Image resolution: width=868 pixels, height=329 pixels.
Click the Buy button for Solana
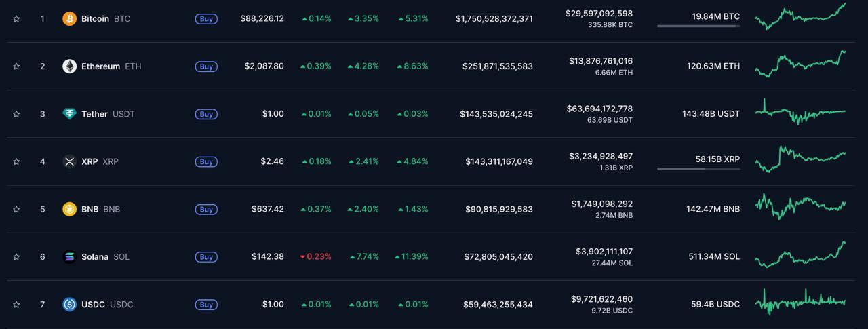click(x=206, y=257)
